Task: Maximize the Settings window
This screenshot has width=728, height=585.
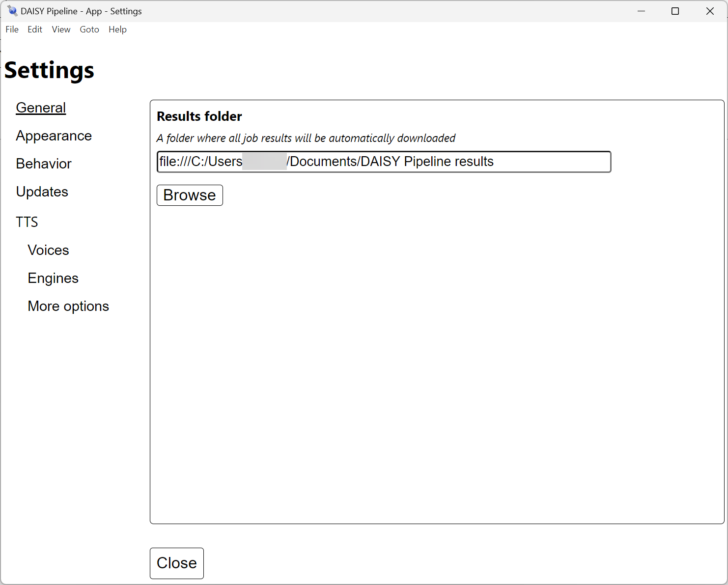Action: click(675, 11)
